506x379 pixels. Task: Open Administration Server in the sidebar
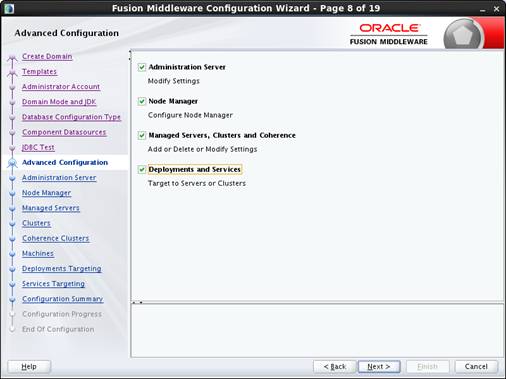click(x=59, y=178)
